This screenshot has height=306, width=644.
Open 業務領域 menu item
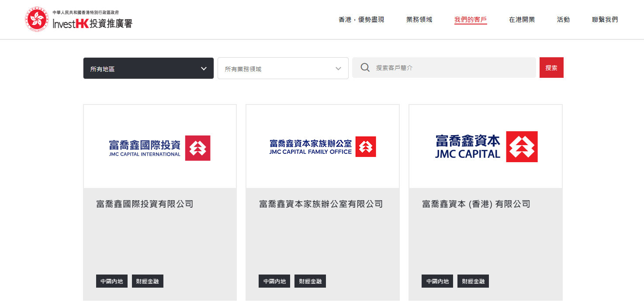point(419,20)
